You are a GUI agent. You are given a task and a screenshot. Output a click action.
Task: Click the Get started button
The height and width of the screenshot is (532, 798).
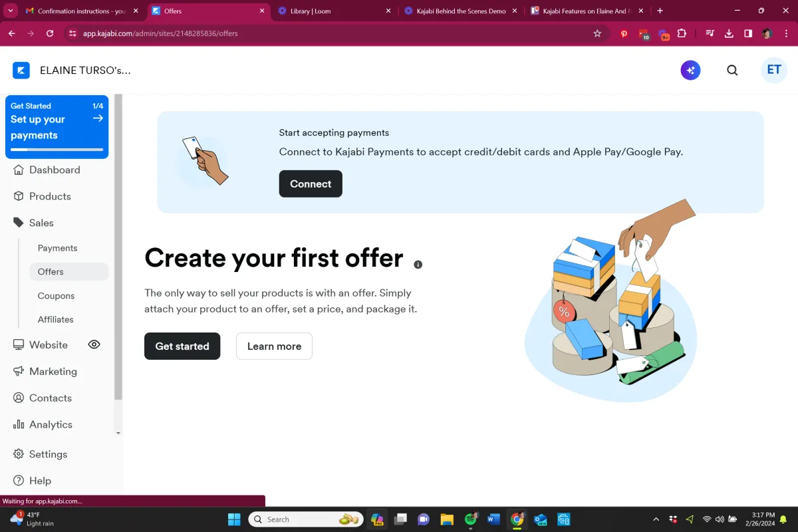coord(182,346)
